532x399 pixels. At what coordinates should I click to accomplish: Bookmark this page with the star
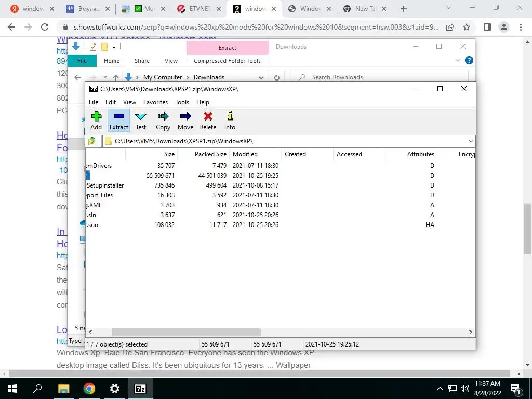[467, 27]
